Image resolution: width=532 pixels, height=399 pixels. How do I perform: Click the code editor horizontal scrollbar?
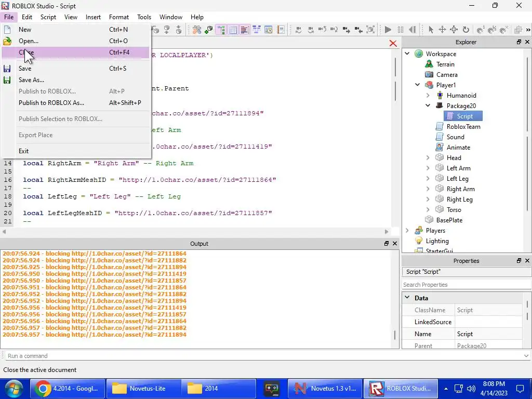tap(195, 231)
